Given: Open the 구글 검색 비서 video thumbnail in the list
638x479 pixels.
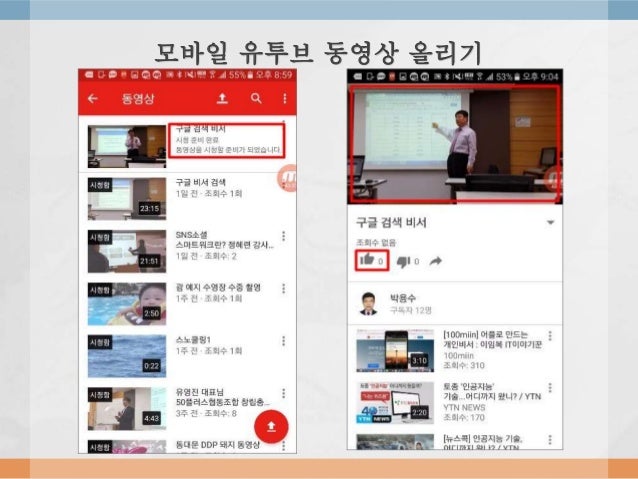Looking at the screenshot, I should (x=127, y=147).
